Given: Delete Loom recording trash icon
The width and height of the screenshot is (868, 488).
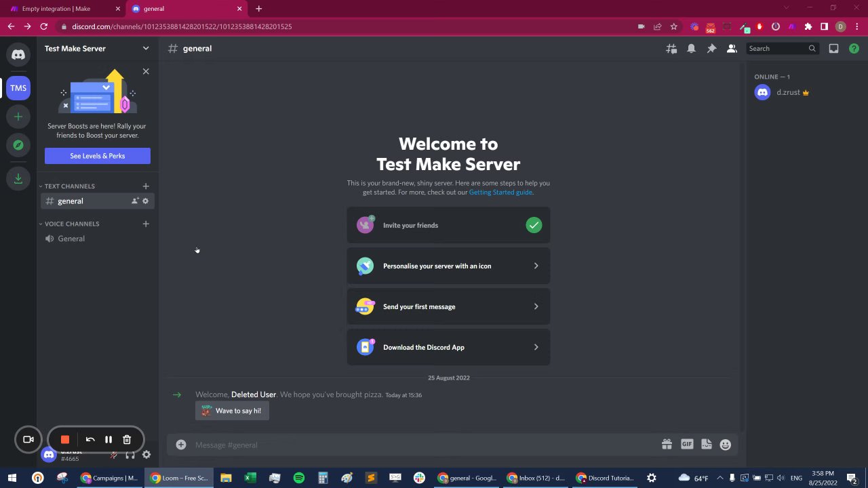Looking at the screenshot, I should pyautogui.click(x=127, y=440).
